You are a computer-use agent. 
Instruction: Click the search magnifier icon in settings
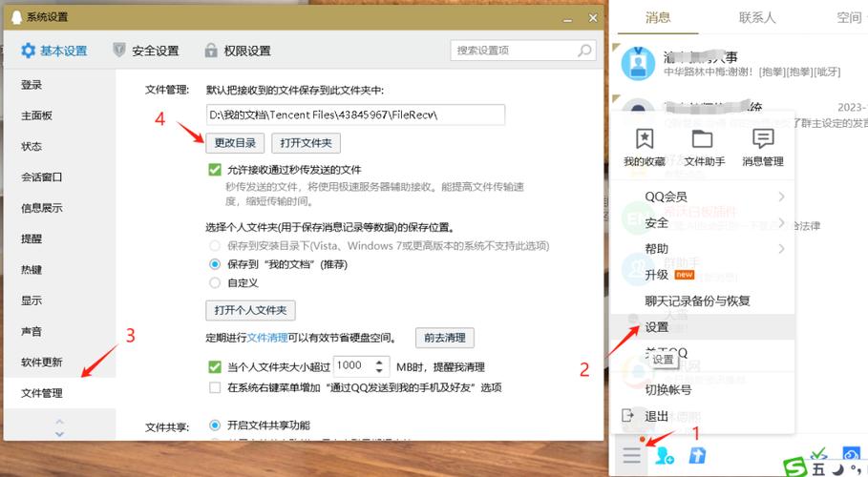tap(584, 51)
